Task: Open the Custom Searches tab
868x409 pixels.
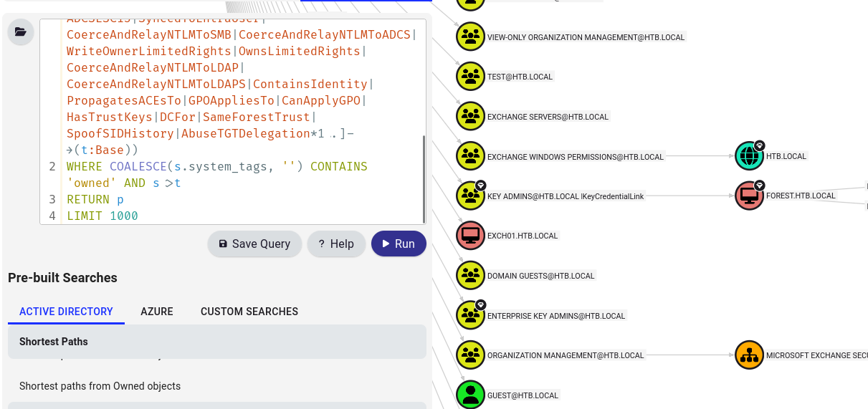Action: click(x=249, y=312)
